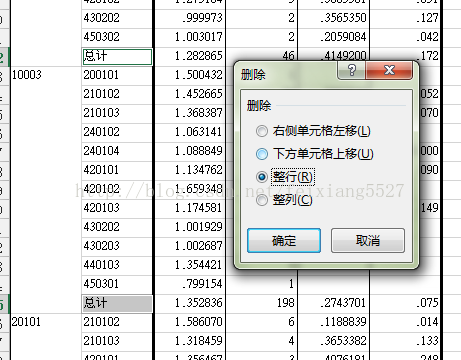461x360 pixels.
Task: Click value 1.318459
Action: click(199, 341)
